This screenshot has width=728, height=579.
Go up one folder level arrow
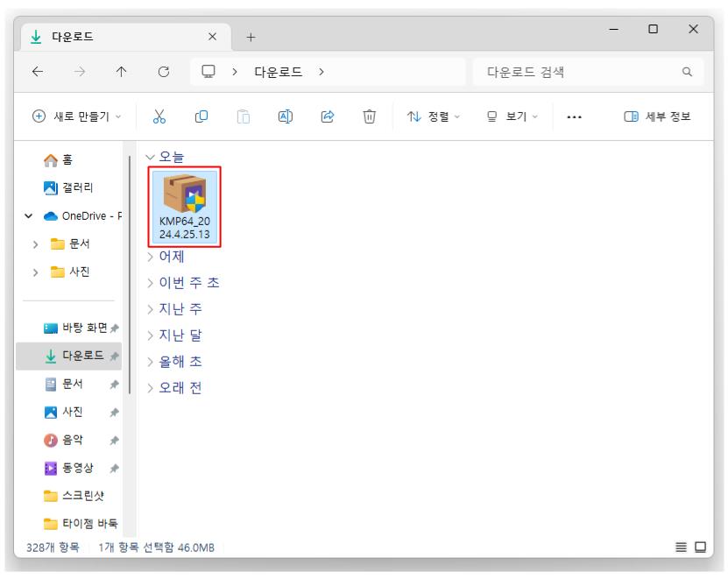click(x=121, y=72)
